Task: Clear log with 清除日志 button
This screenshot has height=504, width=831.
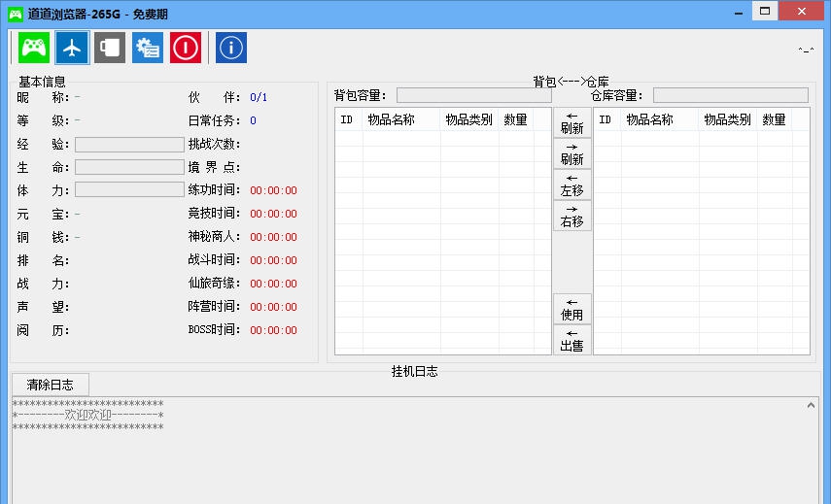Action: tap(51, 385)
